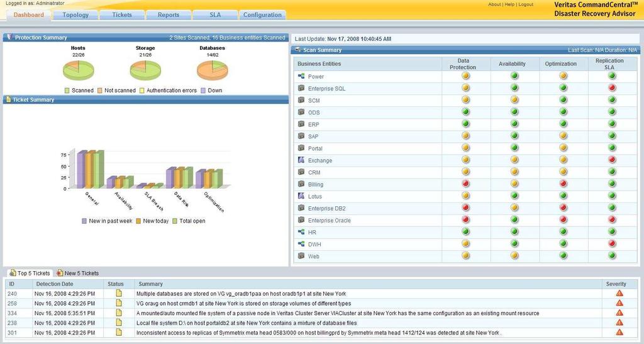Click the Exchange entity icon
This screenshot has height=344, width=644.
[301, 160]
